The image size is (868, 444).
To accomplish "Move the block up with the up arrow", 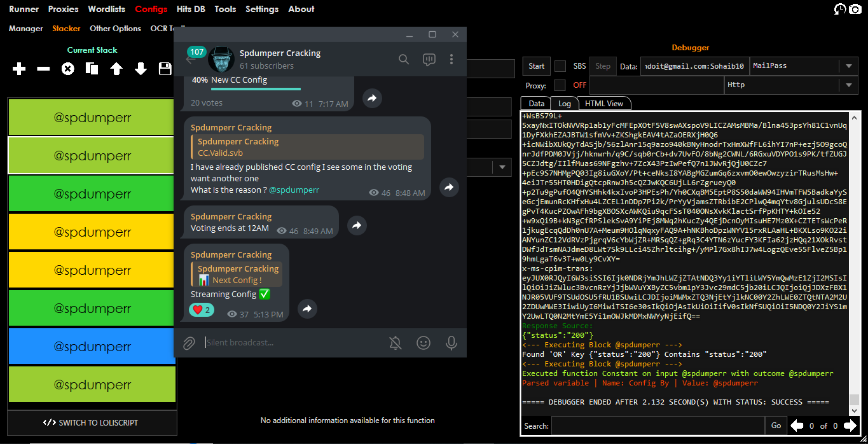I will (116, 69).
